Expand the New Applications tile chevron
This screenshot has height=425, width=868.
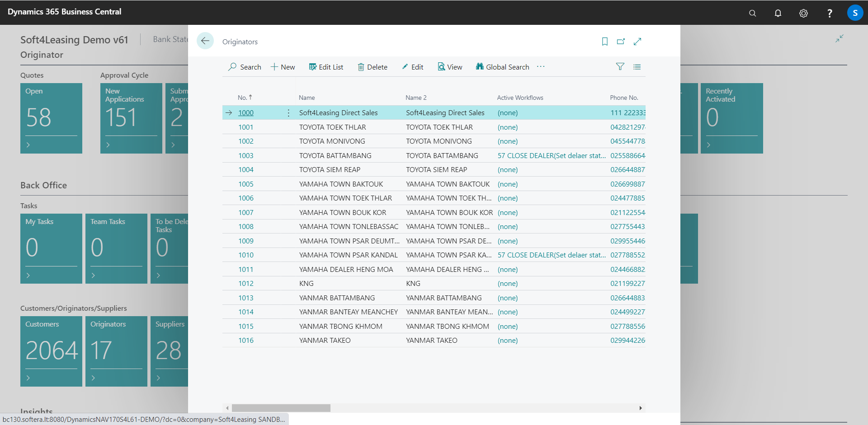pyautogui.click(x=108, y=145)
